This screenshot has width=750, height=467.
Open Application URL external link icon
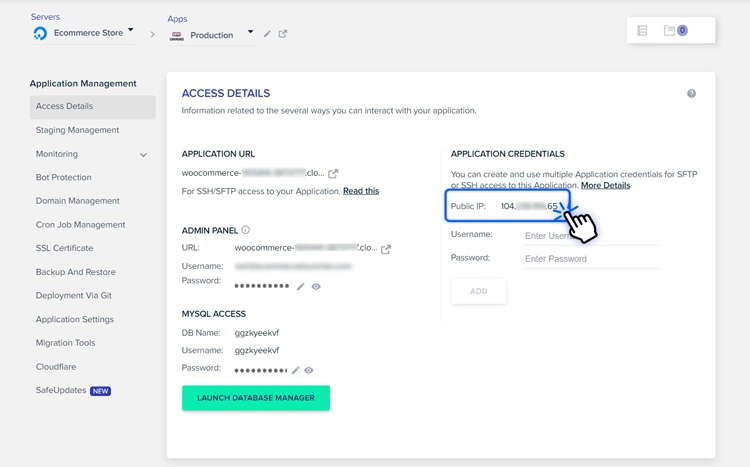point(333,174)
